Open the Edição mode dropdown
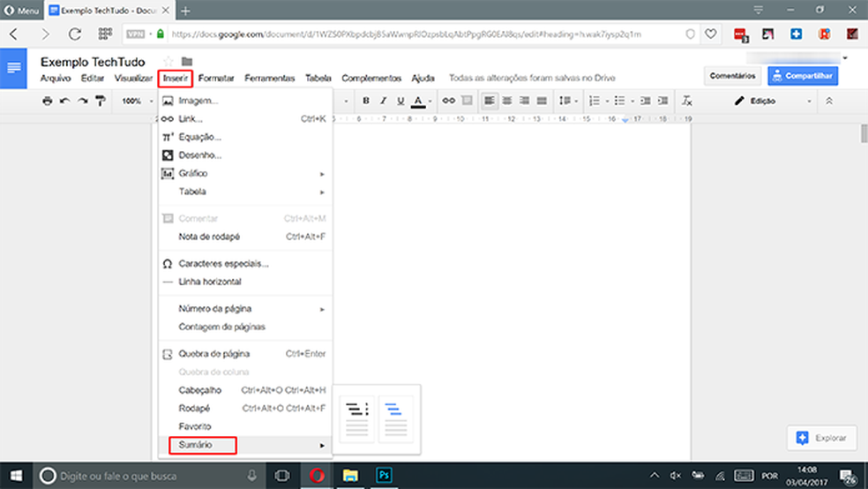The width and height of the screenshot is (868, 489). click(x=772, y=101)
